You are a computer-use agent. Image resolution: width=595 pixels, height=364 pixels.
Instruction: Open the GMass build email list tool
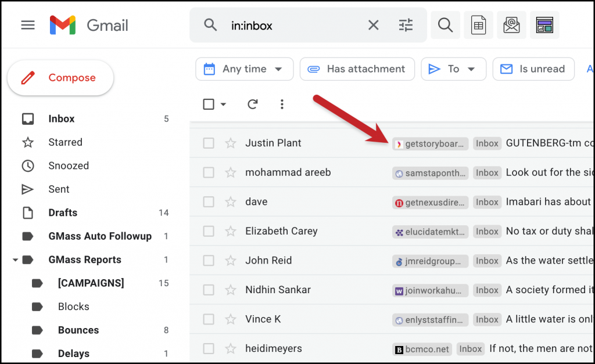(x=511, y=25)
